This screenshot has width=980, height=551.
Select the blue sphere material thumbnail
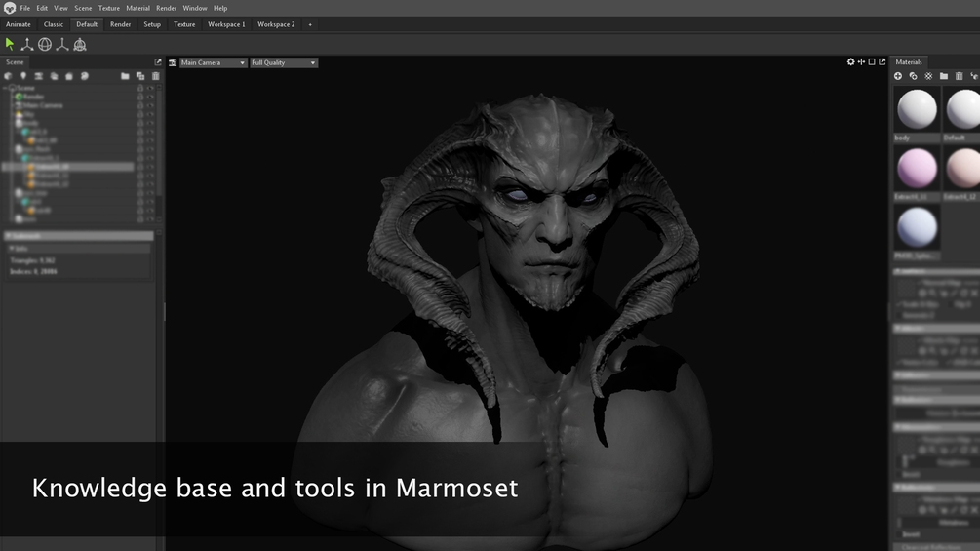917,227
